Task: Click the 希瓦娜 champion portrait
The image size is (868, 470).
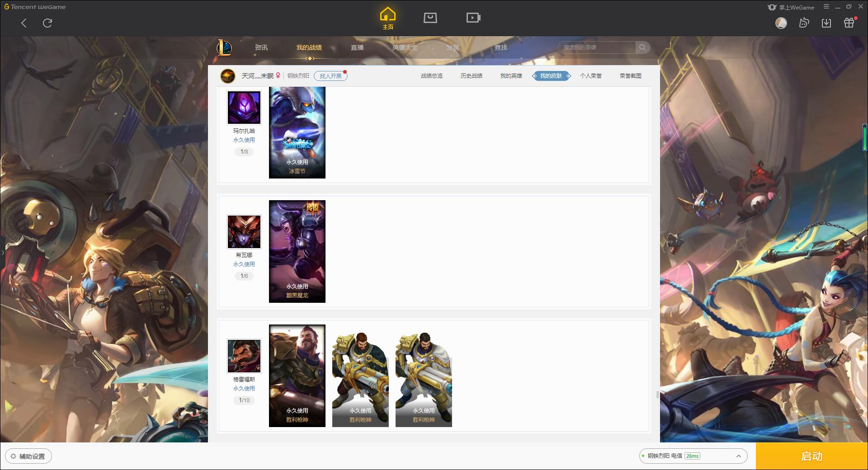Action: point(244,232)
